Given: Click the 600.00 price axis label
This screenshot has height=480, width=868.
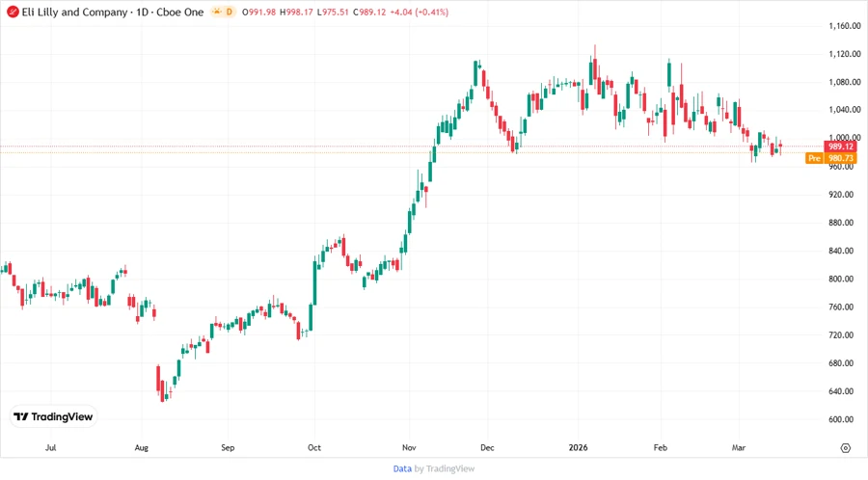Looking at the screenshot, I should point(841,419).
